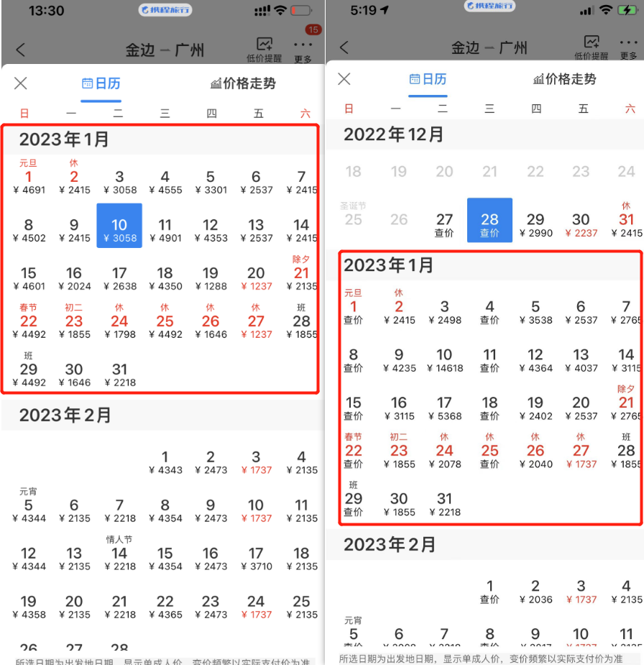This screenshot has height=665, width=644.
Task: Pick February 3 priced ¥1737 left calendar
Action: [x=256, y=463]
